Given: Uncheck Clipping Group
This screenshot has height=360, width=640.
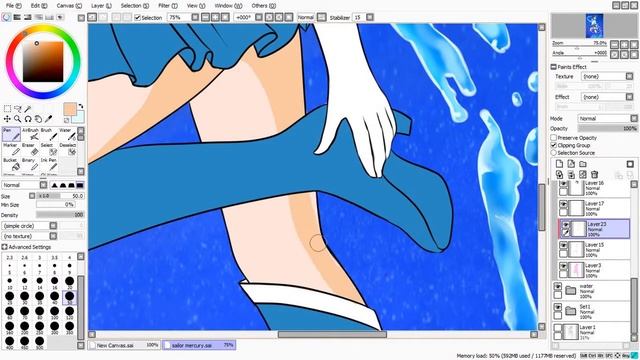Looking at the screenshot, I should (x=553, y=145).
